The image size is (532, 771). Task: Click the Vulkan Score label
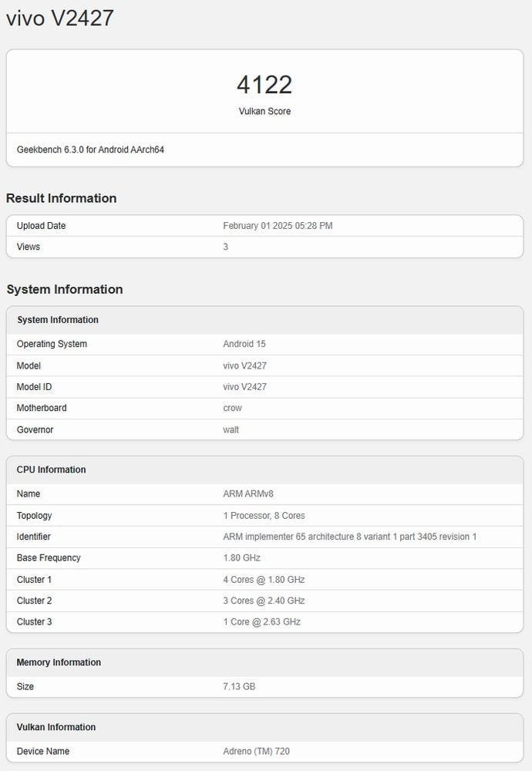pos(264,111)
